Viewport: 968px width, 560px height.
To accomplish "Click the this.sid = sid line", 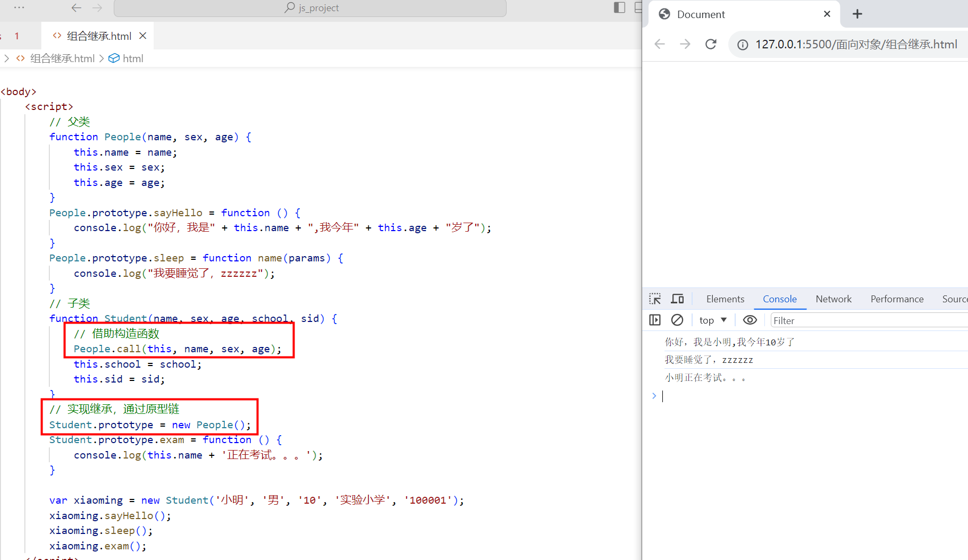I will coord(119,379).
